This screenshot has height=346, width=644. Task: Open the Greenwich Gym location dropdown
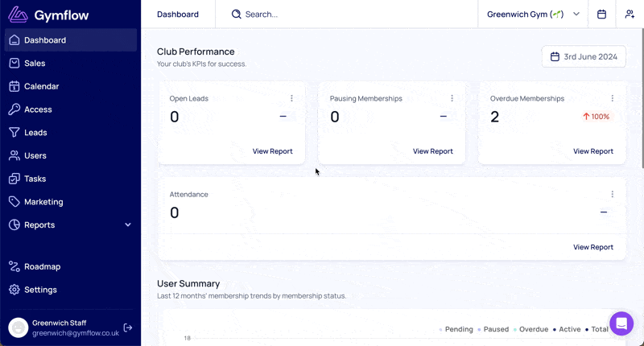[533, 14]
